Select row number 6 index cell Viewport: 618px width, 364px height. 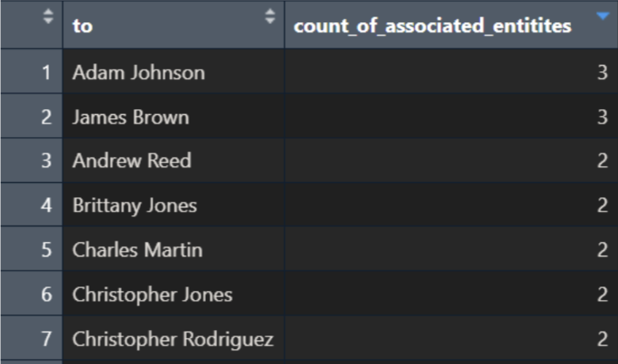pyautogui.click(x=46, y=295)
